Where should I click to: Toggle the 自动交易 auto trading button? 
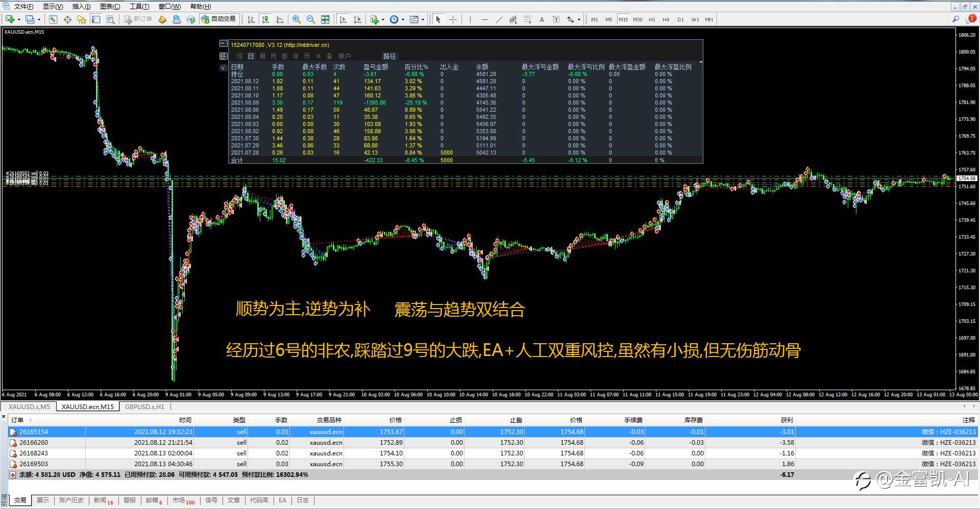point(218,19)
